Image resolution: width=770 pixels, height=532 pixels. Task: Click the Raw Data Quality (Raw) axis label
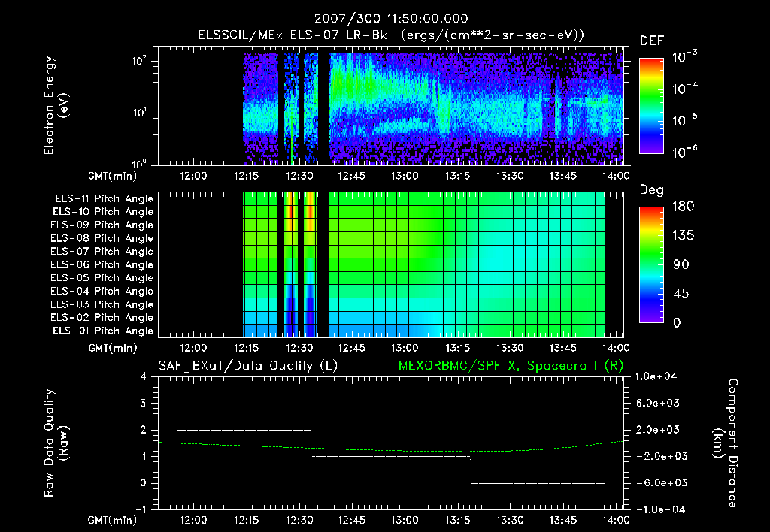pyautogui.click(x=56, y=443)
